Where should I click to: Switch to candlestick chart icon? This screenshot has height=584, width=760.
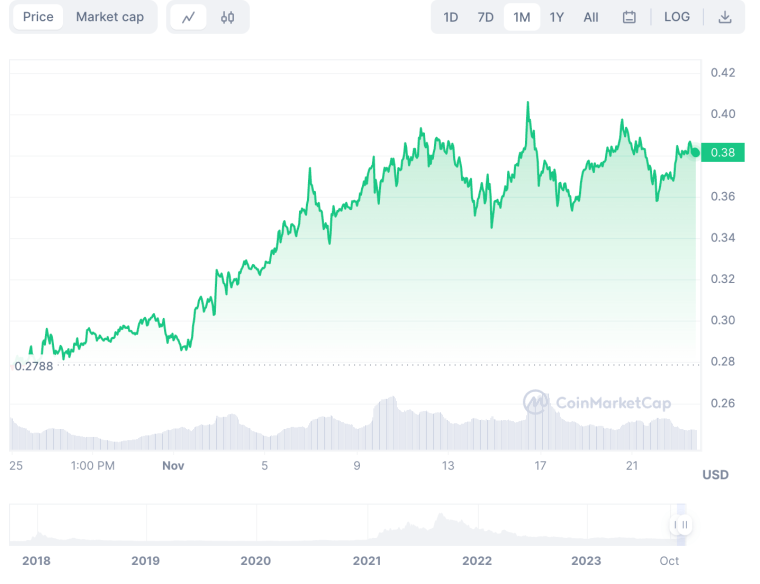227,17
